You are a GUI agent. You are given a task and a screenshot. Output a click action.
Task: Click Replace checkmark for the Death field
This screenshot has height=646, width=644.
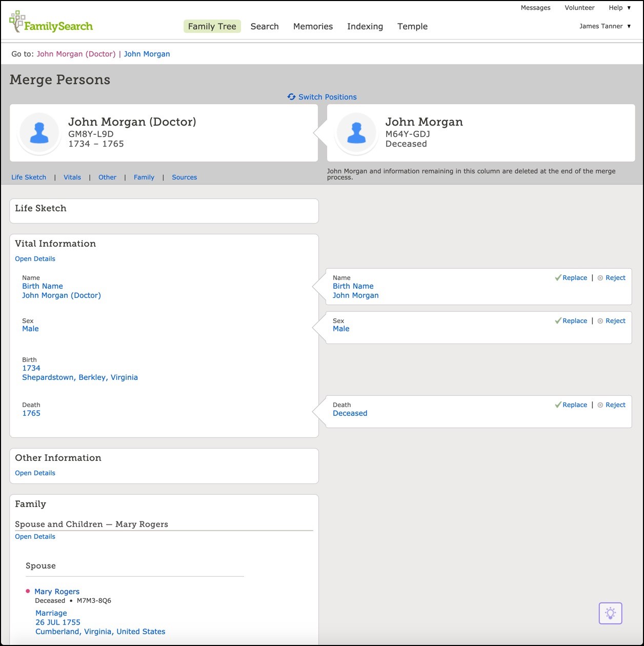click(x=558, y=405)
